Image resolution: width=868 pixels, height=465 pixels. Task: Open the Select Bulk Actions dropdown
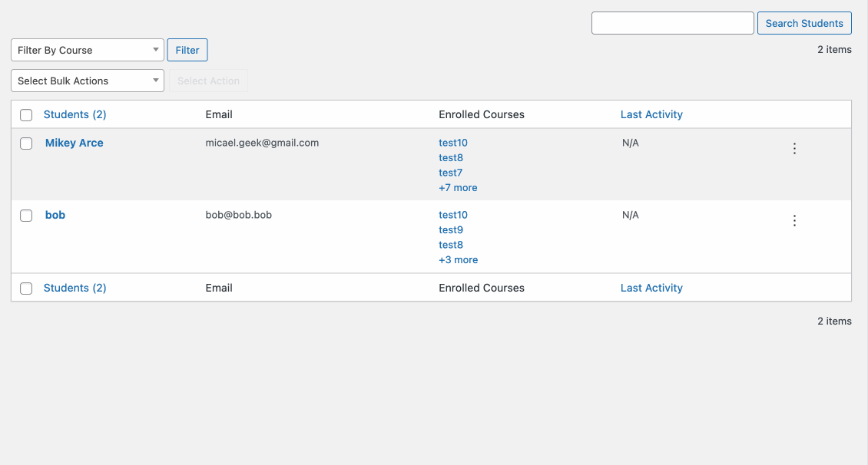click(87, 80)
